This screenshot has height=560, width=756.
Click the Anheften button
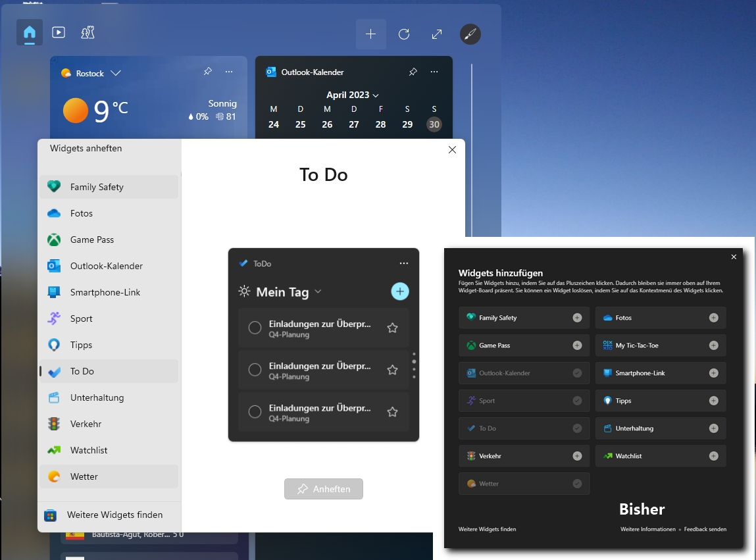point(324,489)
